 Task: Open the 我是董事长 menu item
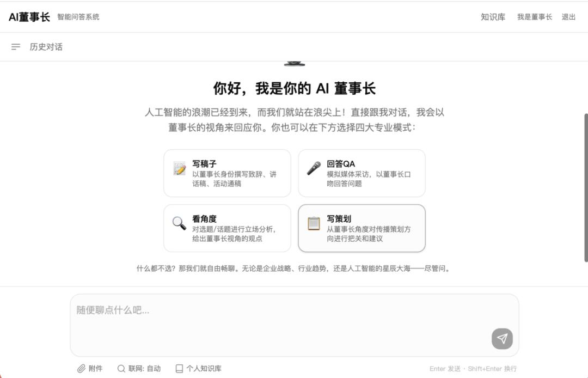535,17
